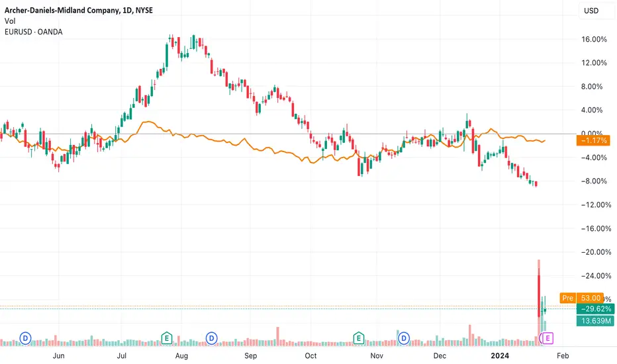
Task: Click the −4.00% price axis label
Action: (x=594, y=158)
